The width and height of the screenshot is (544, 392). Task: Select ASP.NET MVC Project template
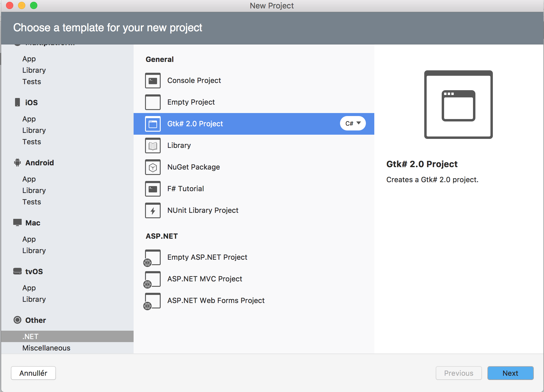[254, 279]
